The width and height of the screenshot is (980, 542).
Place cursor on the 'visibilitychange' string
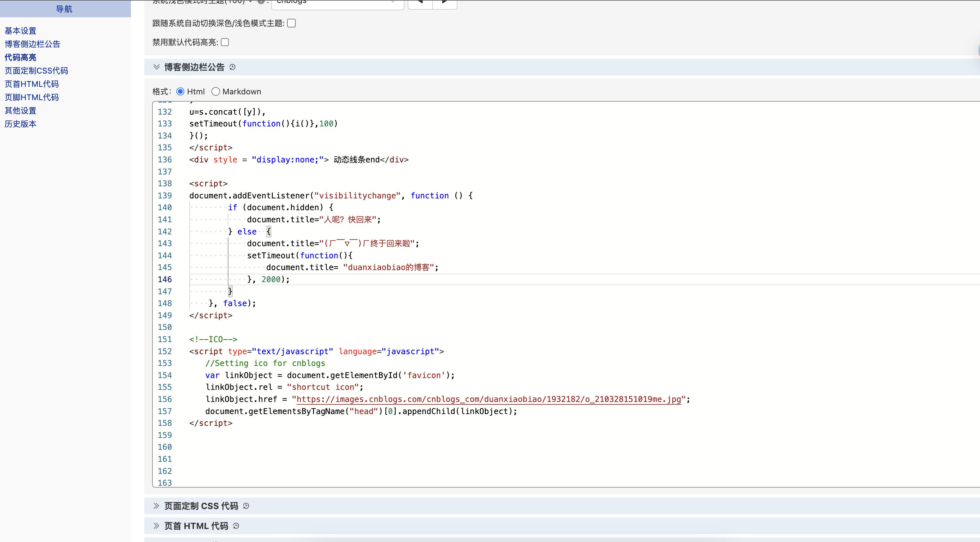pyautogui.click(x=357, y=195)
